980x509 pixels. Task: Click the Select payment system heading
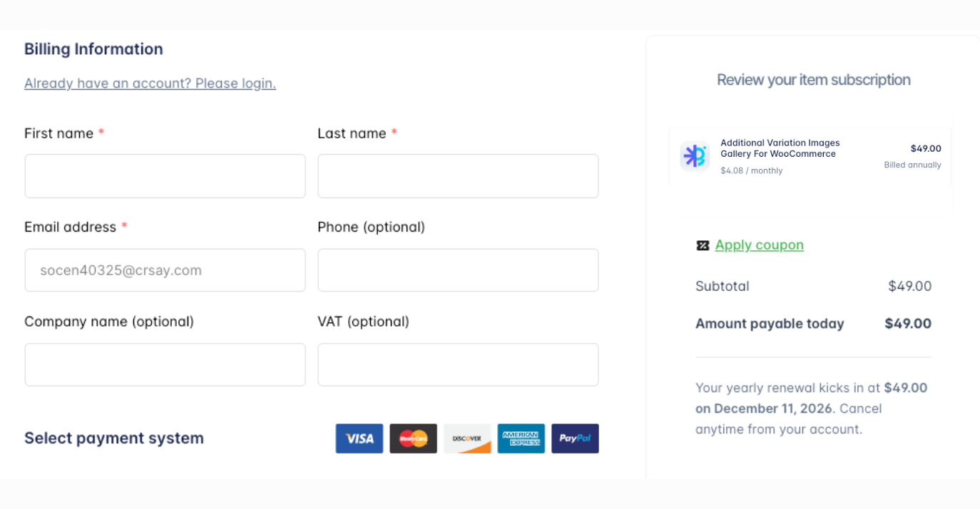[x=114, y=438]
